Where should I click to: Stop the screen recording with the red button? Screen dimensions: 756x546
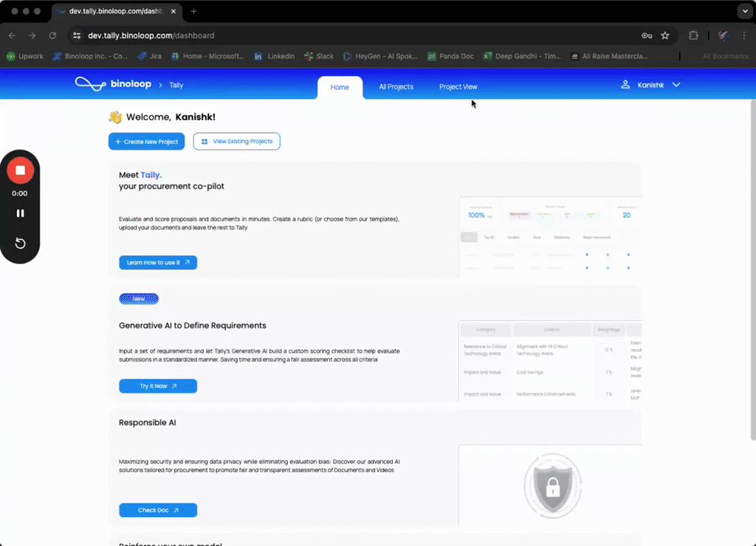click(x=20, y=170)
